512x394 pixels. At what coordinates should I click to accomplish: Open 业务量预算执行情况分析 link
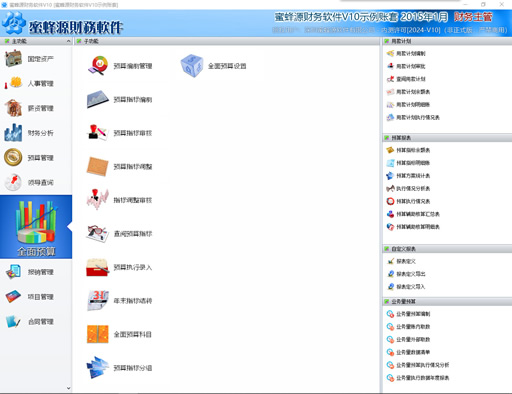422,365
